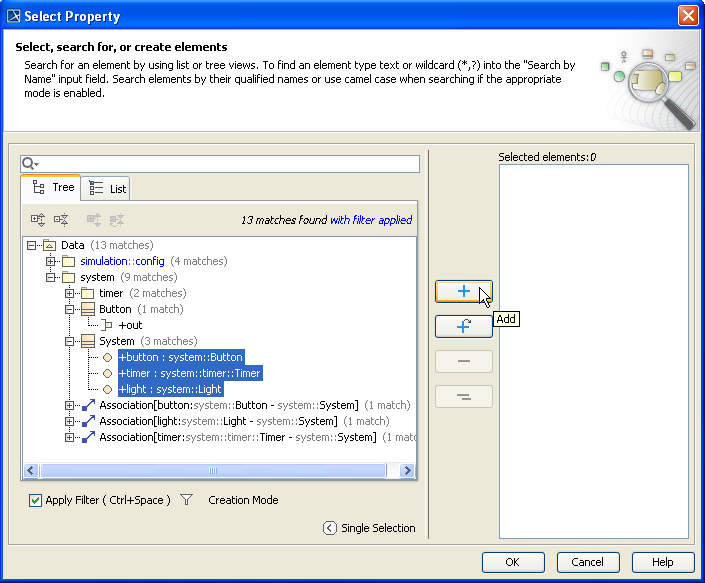
Task: Click the Creation Mode label
Action: coord(243,500)
